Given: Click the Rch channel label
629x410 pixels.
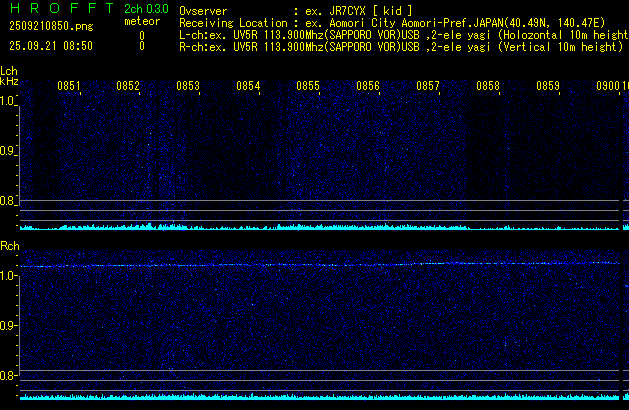Looking at the screenshot, I should 9,246.
